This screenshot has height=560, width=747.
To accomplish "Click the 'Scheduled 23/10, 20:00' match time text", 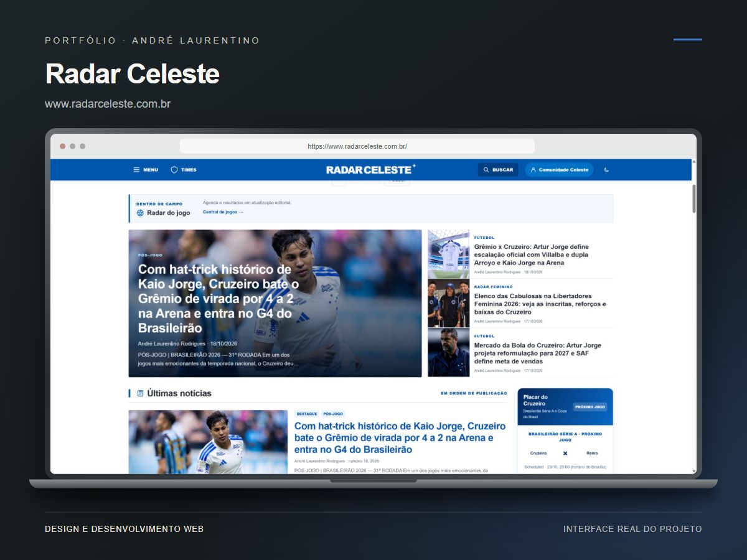I will pos(565,467).
